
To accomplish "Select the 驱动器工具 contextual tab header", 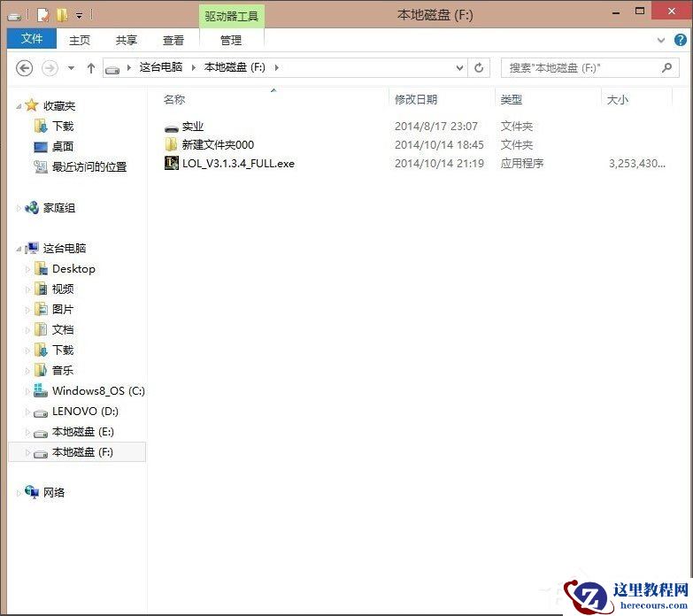I will tap(232, 16).
